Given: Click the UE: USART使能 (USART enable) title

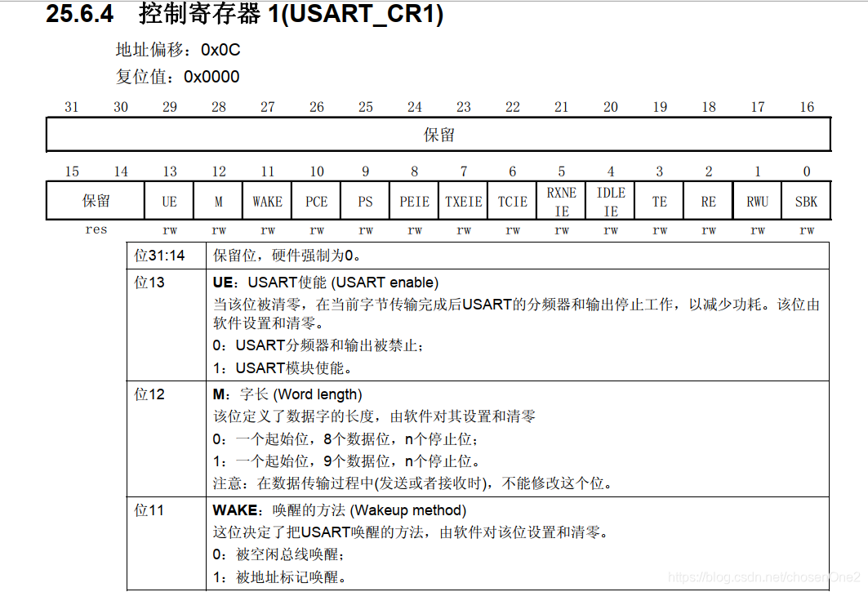Looking at the screenshot, I should (x=326, y=283).
